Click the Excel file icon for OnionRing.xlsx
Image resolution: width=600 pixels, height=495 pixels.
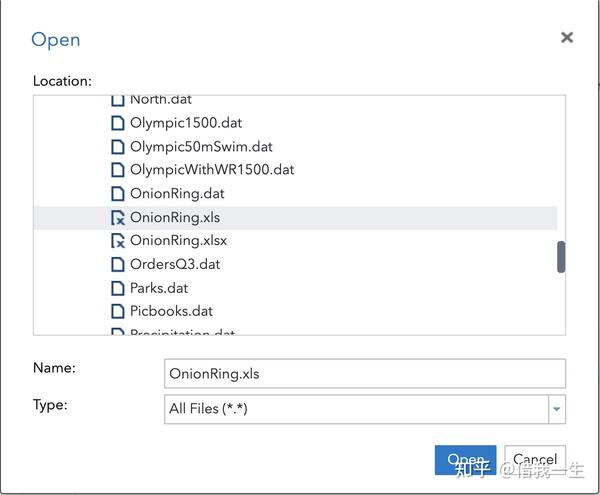118,241
